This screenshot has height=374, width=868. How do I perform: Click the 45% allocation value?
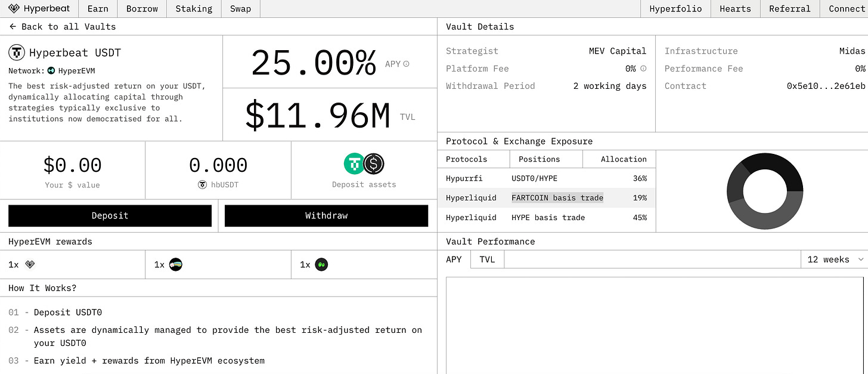640,218
